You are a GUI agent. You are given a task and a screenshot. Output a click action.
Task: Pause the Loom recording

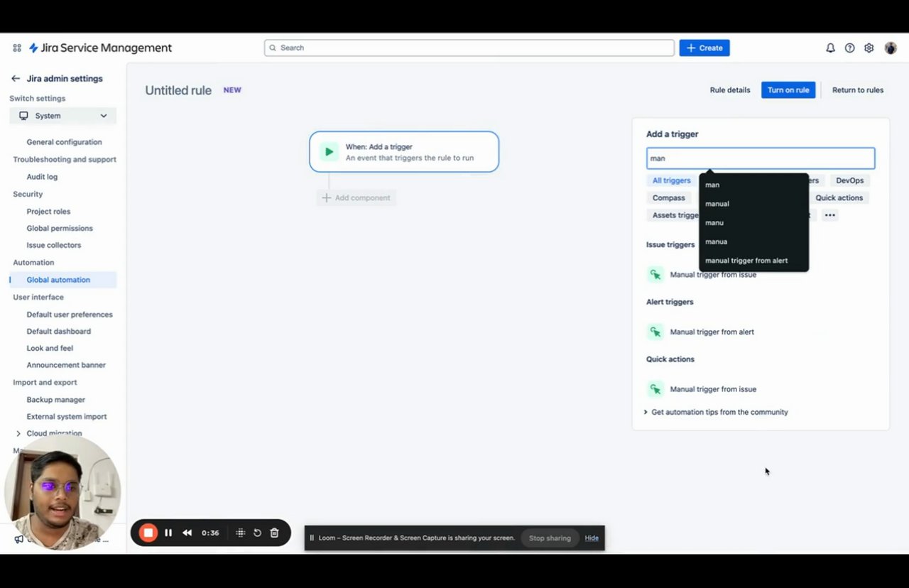click(x=168, y=533)
